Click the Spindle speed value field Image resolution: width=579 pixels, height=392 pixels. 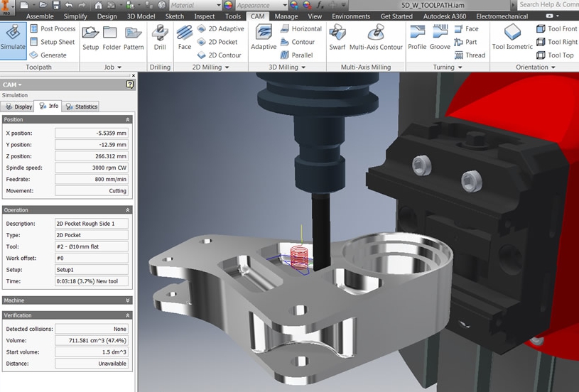click(92, 168)
